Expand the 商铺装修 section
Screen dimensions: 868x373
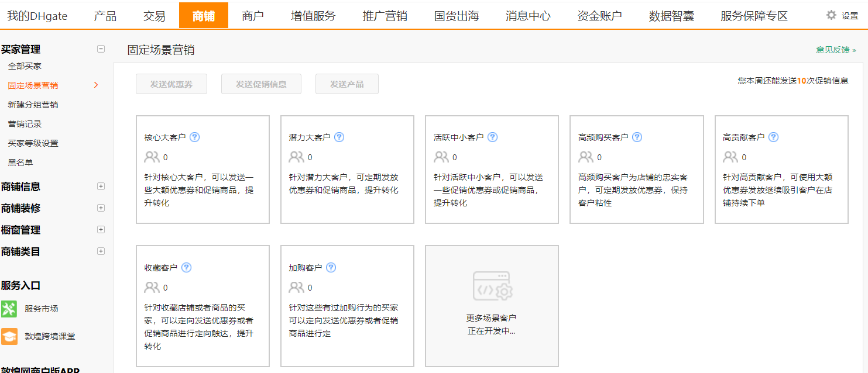pos(101,208)
